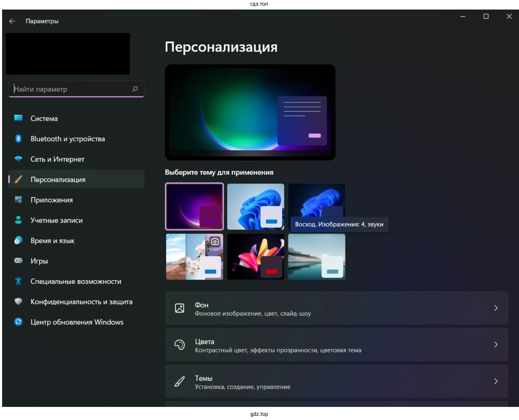Viewport: 519px width, 420px height.
Task: Click in the Найти параметр search field
Action: 76,89
